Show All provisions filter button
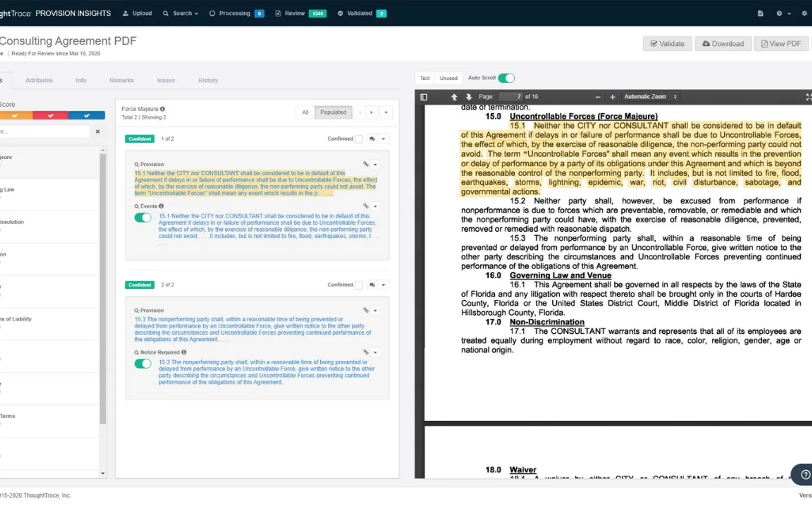The height and width of the screenshot is (508, 812). [x=305, y=112]
